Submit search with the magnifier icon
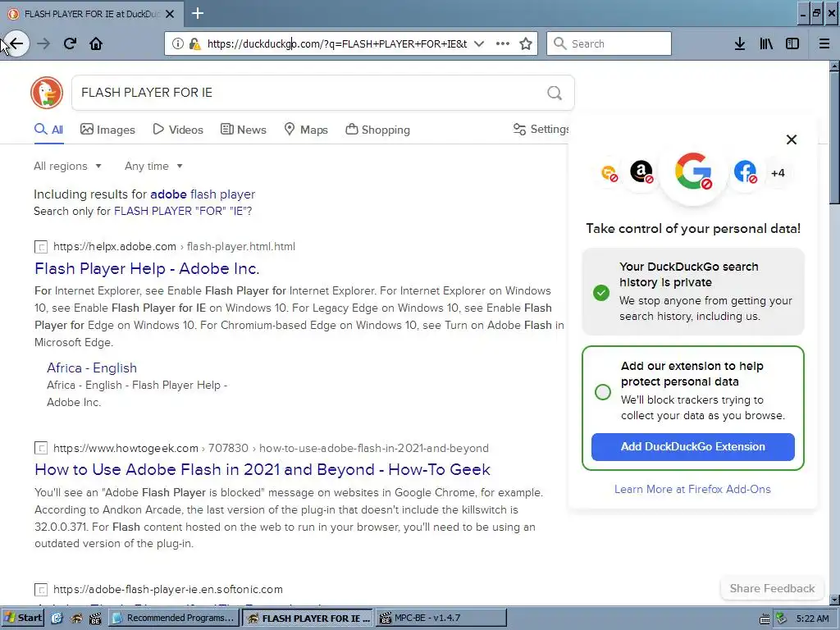The width and height of the screenshot is (840, 630). (x=555, y=94)
